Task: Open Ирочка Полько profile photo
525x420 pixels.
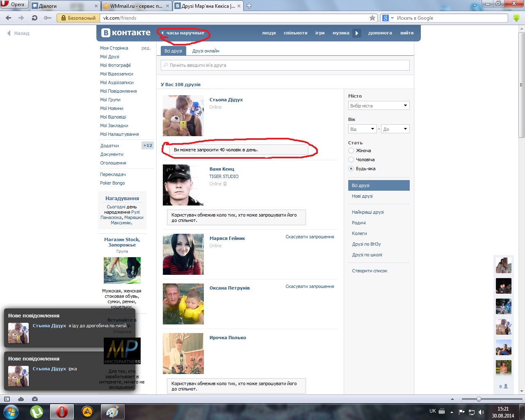Action: click(183, 354)
